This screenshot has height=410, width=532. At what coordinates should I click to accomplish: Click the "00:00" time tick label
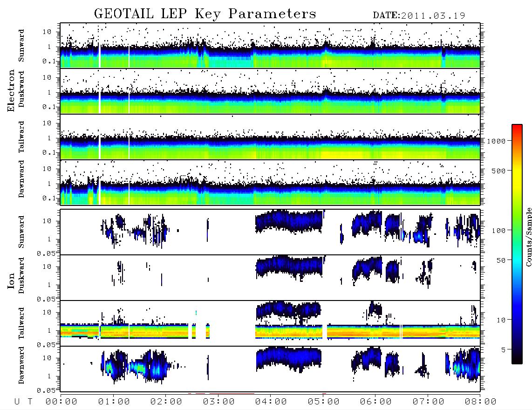(61, 402)
